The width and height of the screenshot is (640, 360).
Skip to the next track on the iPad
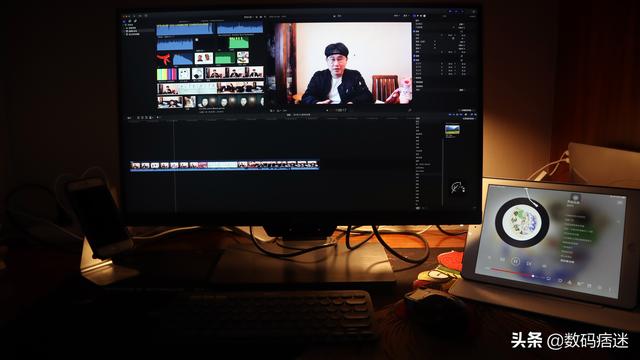529,264
